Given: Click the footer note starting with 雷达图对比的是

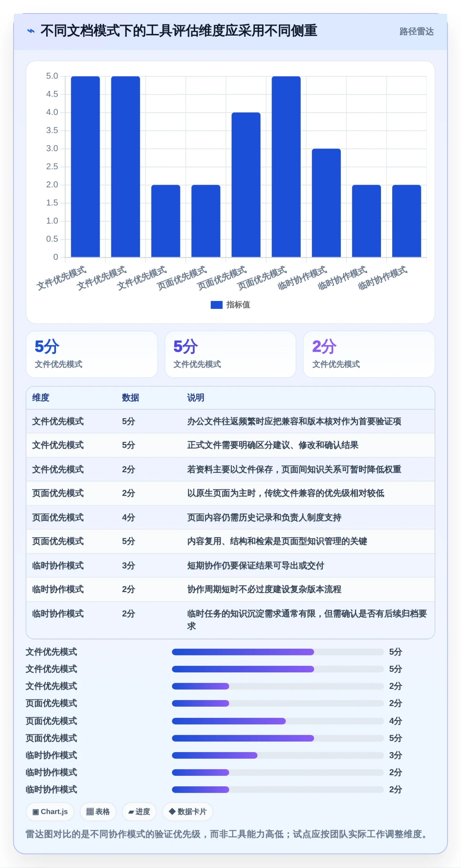Looking at the screenshot, I should click(228, 834).
